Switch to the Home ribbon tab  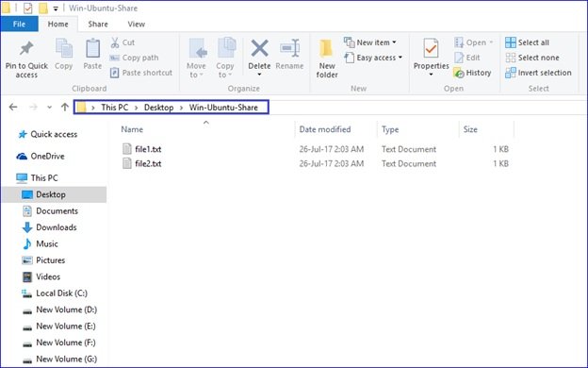coord(58,24)
